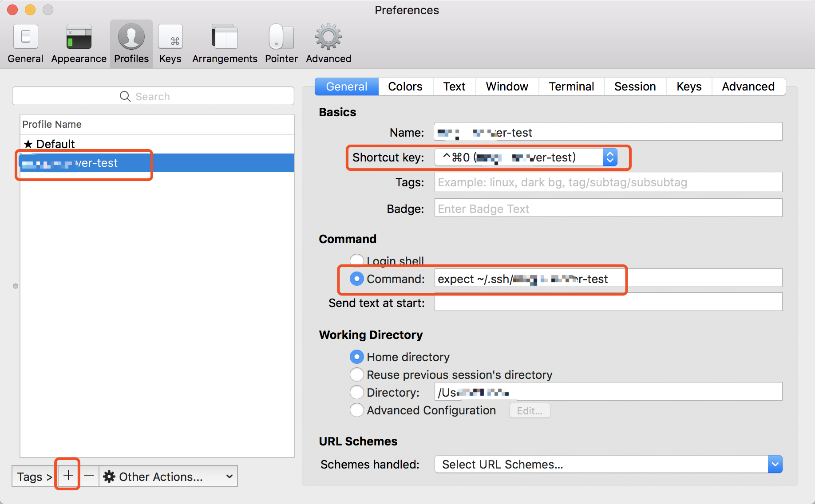The height and width of the screenshot is (504, 815).
Task: Open the Keys preferences icon
Action: [x=170, y=42]
